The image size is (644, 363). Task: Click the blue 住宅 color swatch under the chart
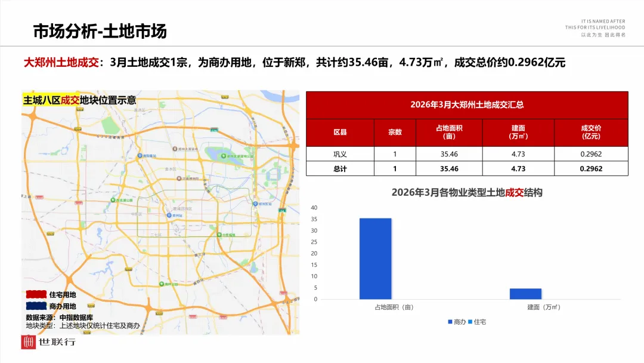[x=469, y=321]
